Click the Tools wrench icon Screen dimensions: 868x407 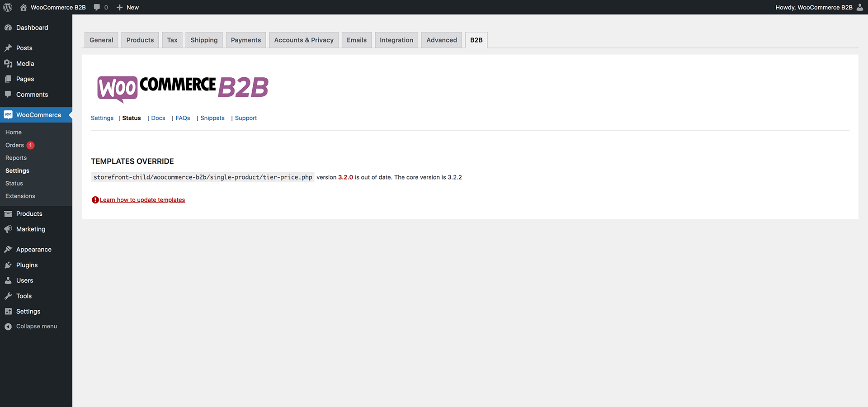click(8, 296)
